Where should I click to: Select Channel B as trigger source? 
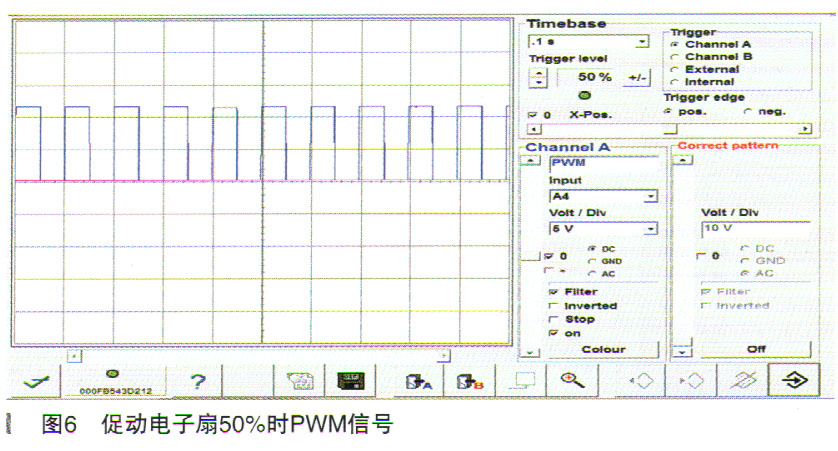674,57
